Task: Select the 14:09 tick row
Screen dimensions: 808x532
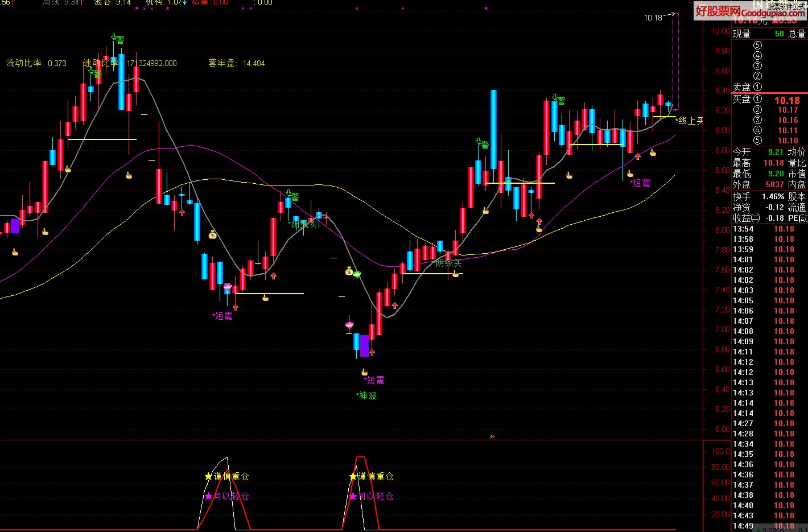Action: point(769,341)
